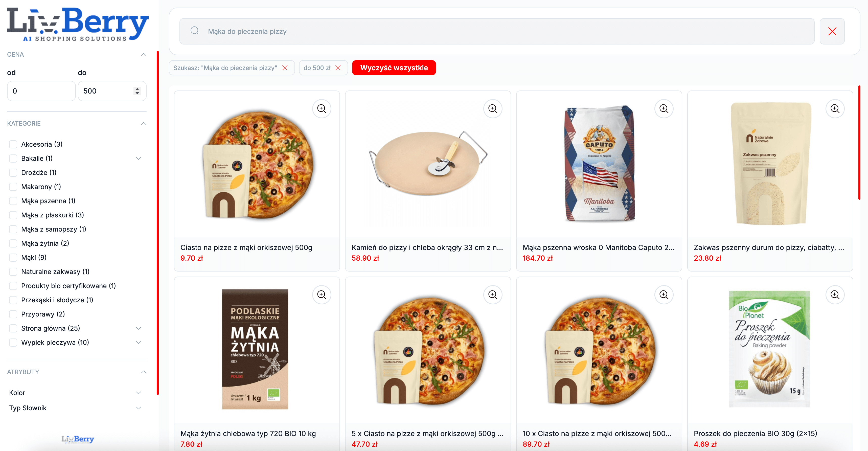Open zoom preview for Kamień do pizzy
Viewport: 868px width, 451px height.
[x=493, y=108]
